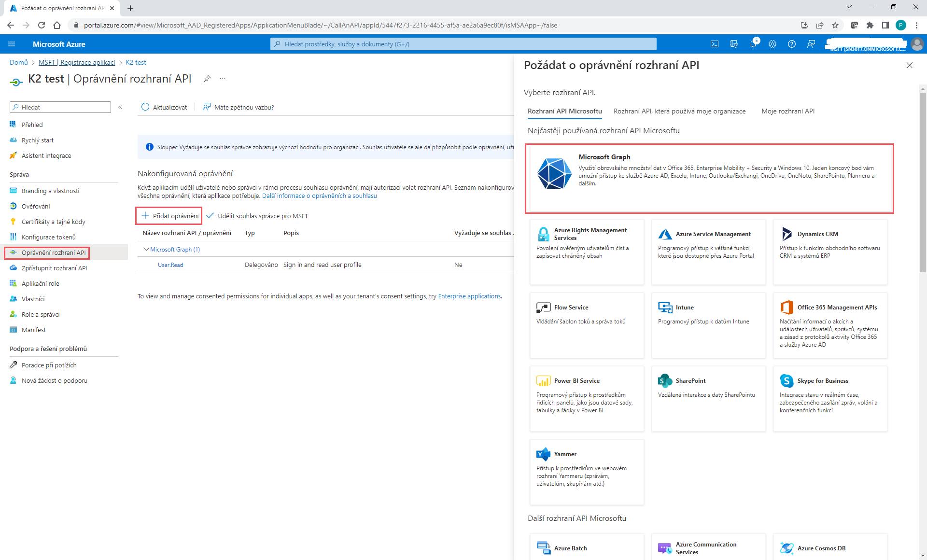
Task: Switch to Moje rozhraní API tab
Action: [x=787, y=111]
